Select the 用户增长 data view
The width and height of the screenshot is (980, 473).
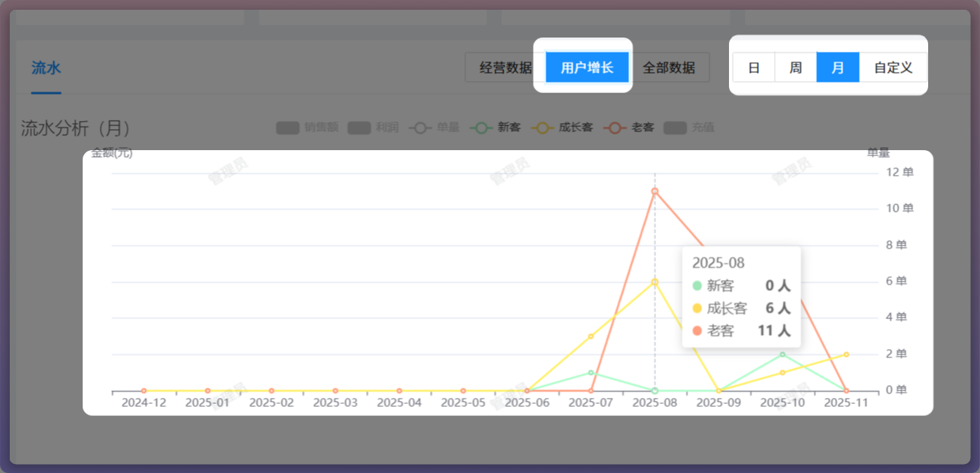click(587, 68)
